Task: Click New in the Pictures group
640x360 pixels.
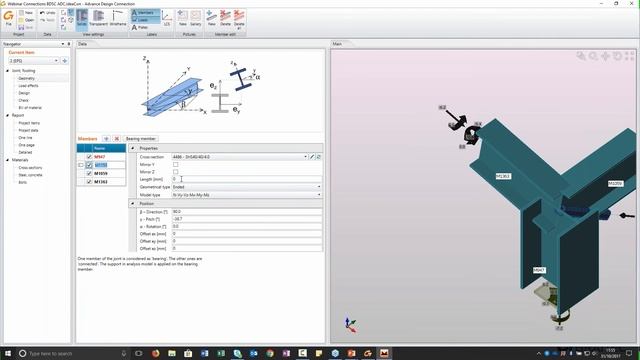Action: coord(182,18)
